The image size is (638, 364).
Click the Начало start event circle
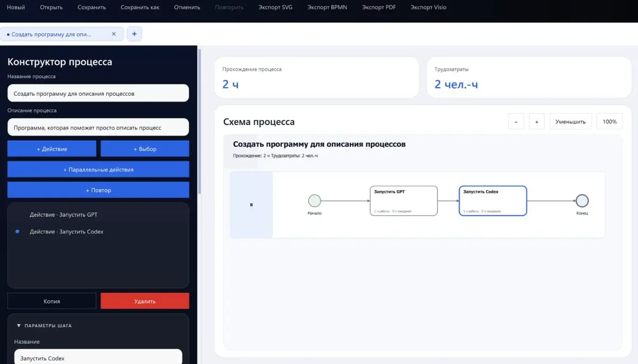tap(315, 201)
